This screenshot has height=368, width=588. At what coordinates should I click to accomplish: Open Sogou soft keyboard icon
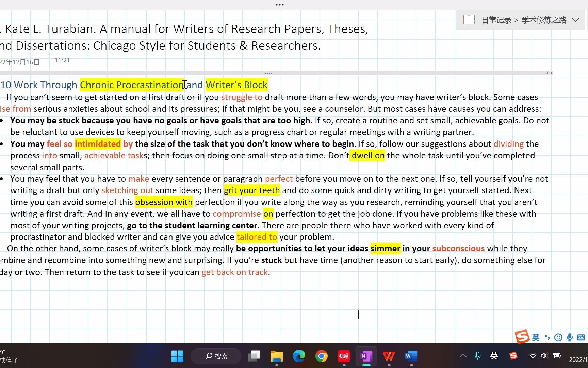point(581,337)
